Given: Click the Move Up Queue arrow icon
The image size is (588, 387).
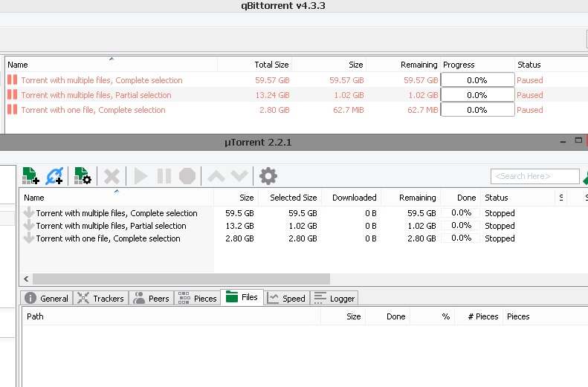Looking at the screenshot, I should [216, 176].
